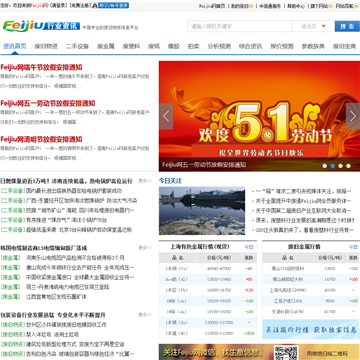The image size is (360, 360).
Task: Click the 1#铜 (Cu) row in 上海有色金属行情
Action: [x=208, y=269]
